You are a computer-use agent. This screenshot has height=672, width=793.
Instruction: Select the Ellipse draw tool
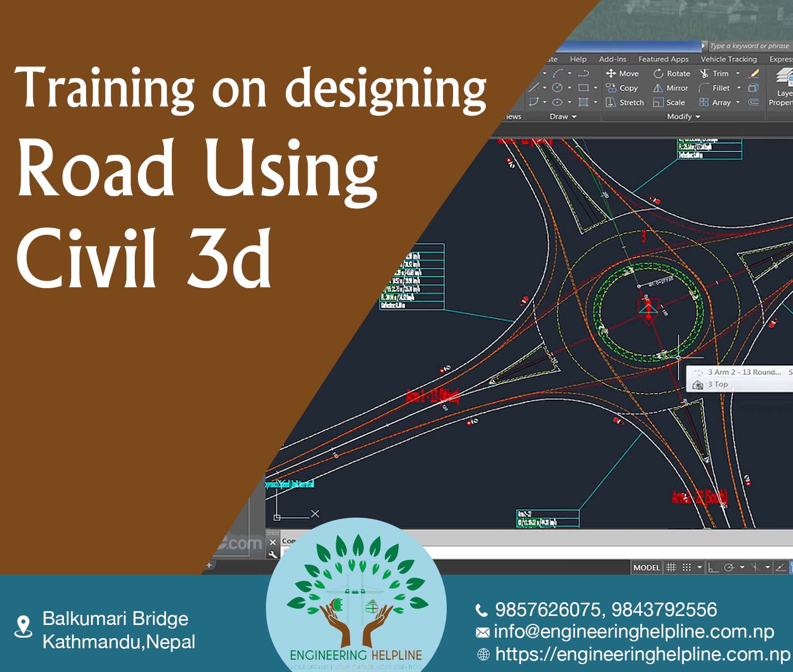point(557,102)
